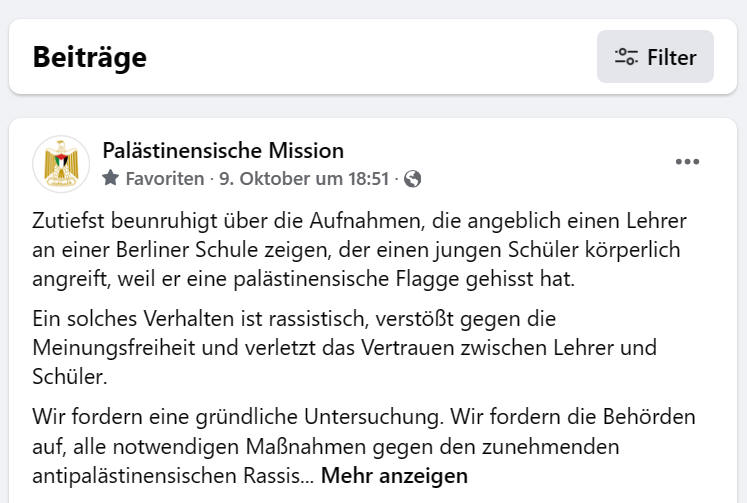Click the words Berliner Schule in post
The width and height of the screenshot is (747, 503).
187,250
